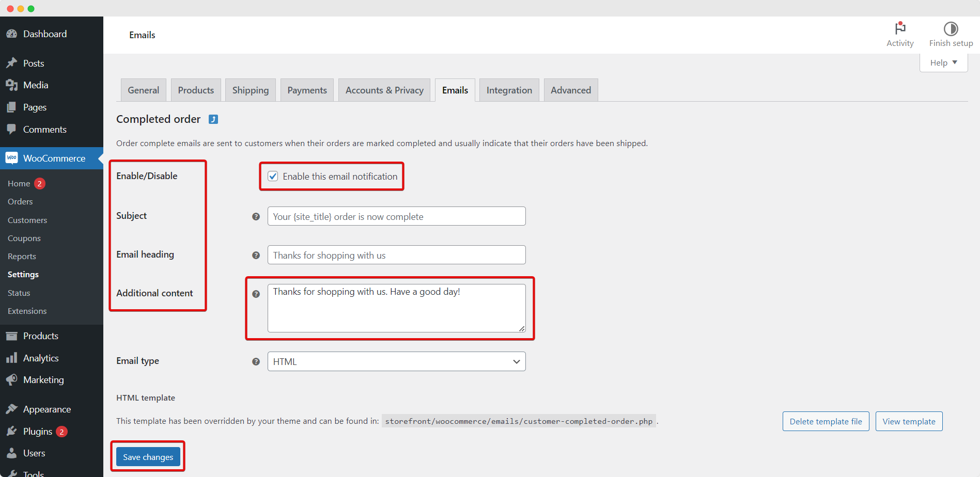
Task: Click the Comments bubble icon
Action: (x=11, y=130)
